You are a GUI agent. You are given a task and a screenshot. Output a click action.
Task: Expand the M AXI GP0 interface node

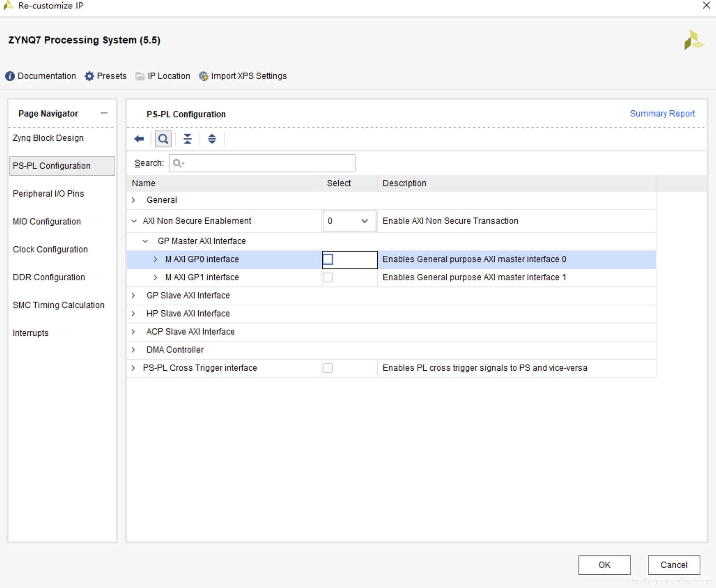click(x=155, y=259)
